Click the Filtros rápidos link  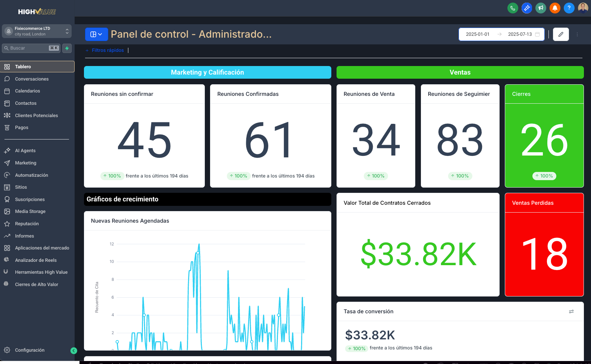click(107, 50)
